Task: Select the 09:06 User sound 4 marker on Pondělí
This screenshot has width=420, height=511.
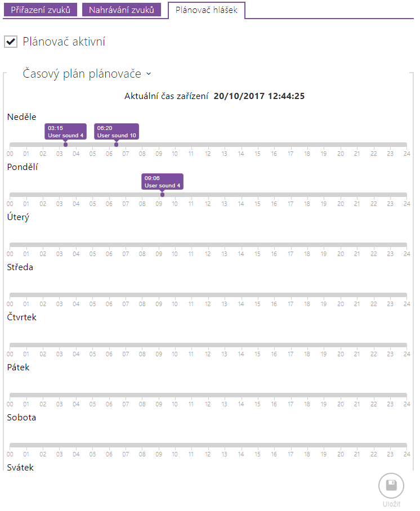Action: tap(162, 182)
